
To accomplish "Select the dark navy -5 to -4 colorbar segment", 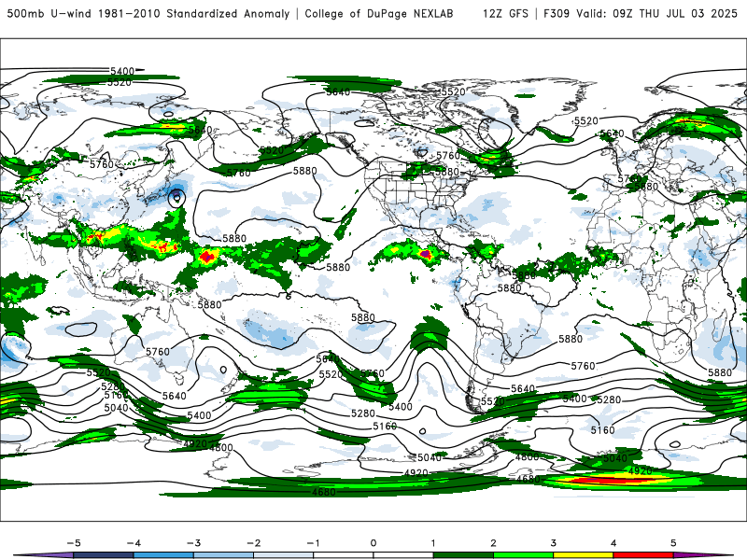I will click(x=104, y=555).
